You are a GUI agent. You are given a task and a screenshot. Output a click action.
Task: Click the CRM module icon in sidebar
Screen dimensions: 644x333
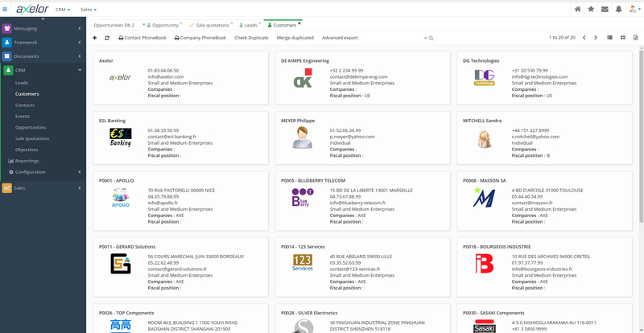tap(8, 70)
